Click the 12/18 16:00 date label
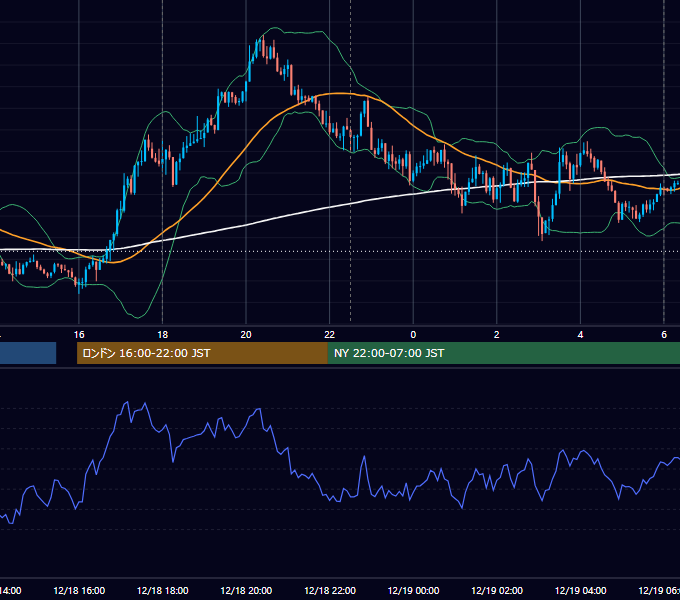680x600 pixels. tap(79, 590)
